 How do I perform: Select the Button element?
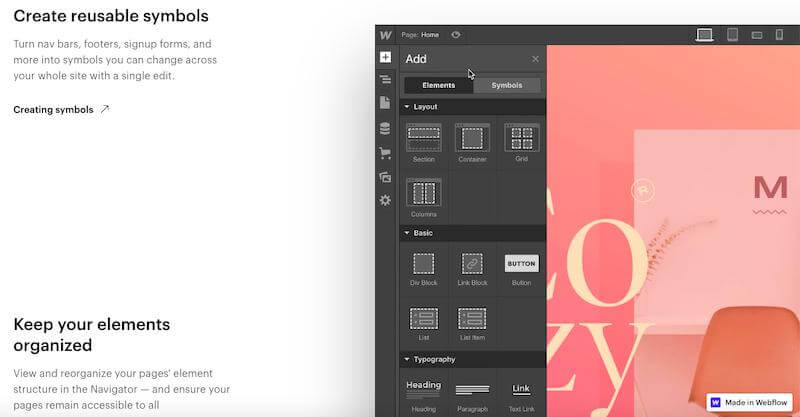[x=521, y=269]
